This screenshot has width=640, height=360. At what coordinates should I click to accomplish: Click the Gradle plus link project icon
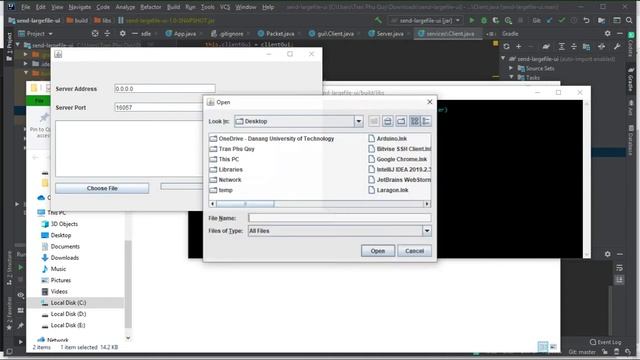coord(519,47)
